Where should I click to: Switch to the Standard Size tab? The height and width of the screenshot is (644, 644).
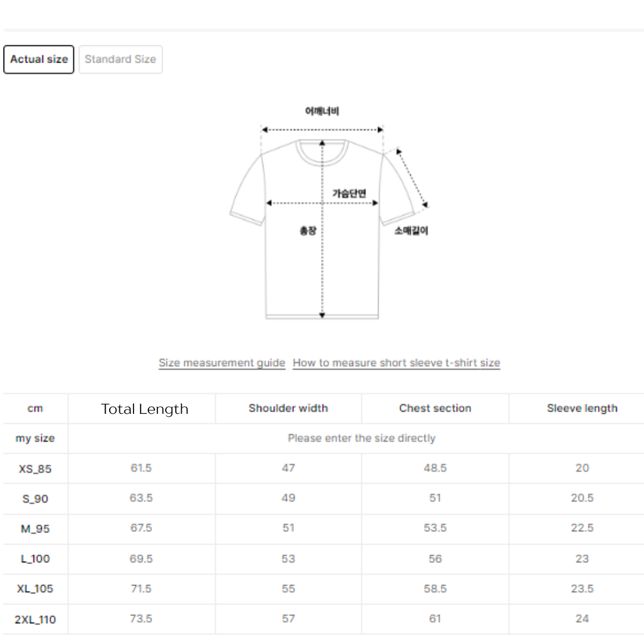point(120,60)
